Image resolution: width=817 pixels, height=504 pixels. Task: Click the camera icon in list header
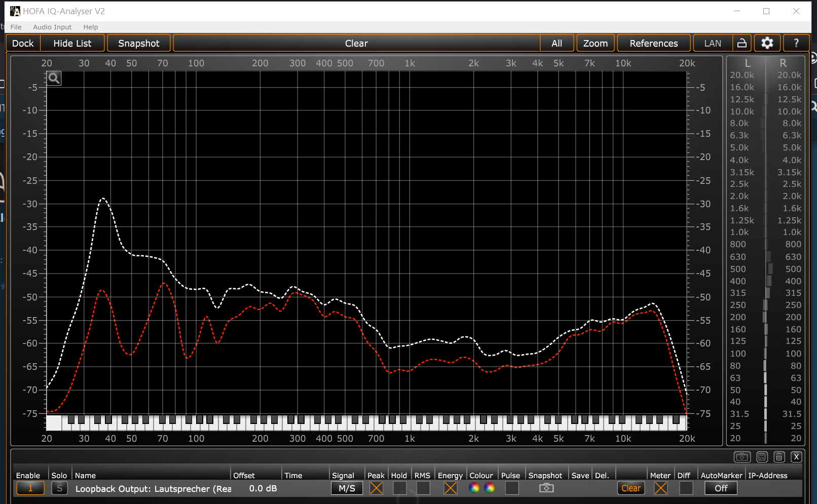click(742, 457)
